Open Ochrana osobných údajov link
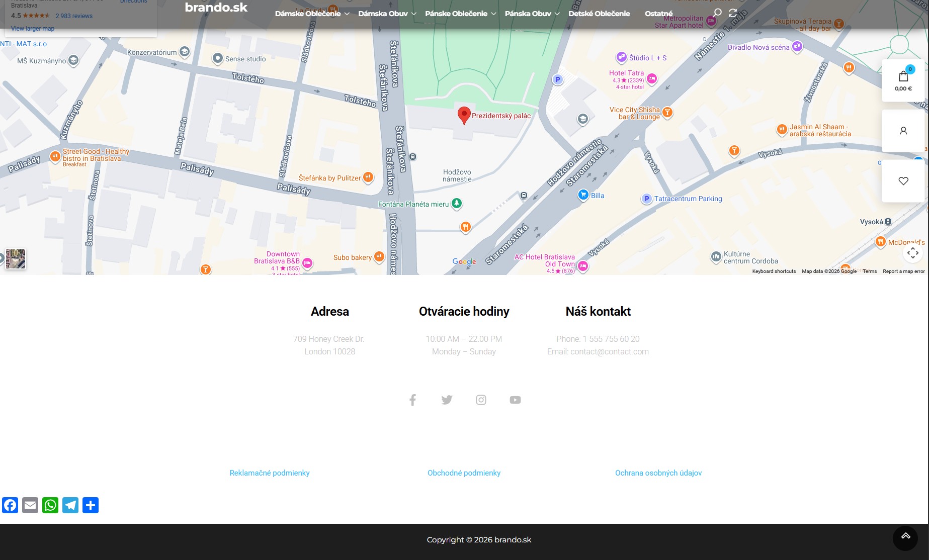 coord(658,473)
